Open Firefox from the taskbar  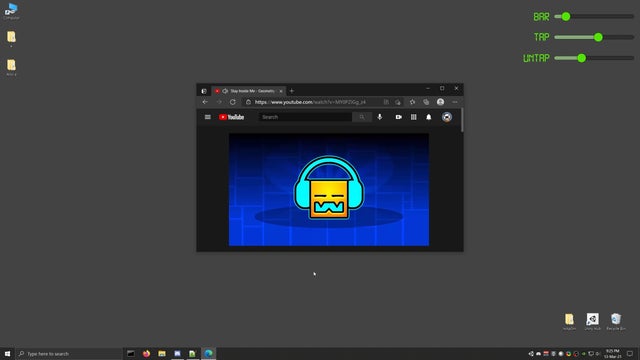(146, 353)
